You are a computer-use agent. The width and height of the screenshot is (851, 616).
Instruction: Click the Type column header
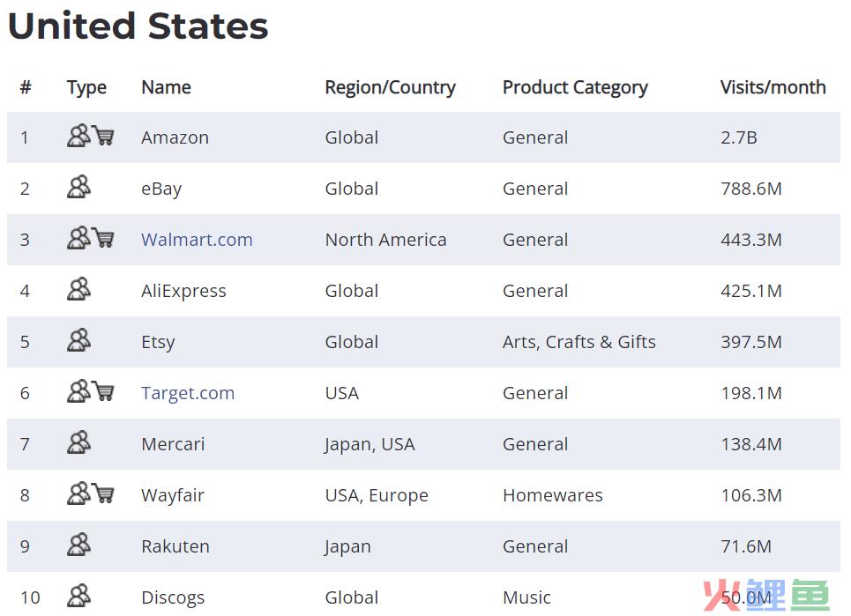pyautogui.click(x=86, y=88)
